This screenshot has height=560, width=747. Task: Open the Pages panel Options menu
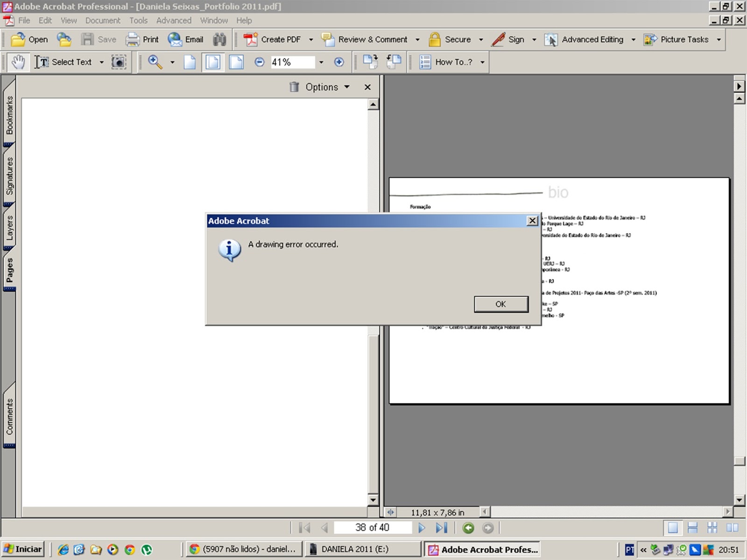pos(327,87)
